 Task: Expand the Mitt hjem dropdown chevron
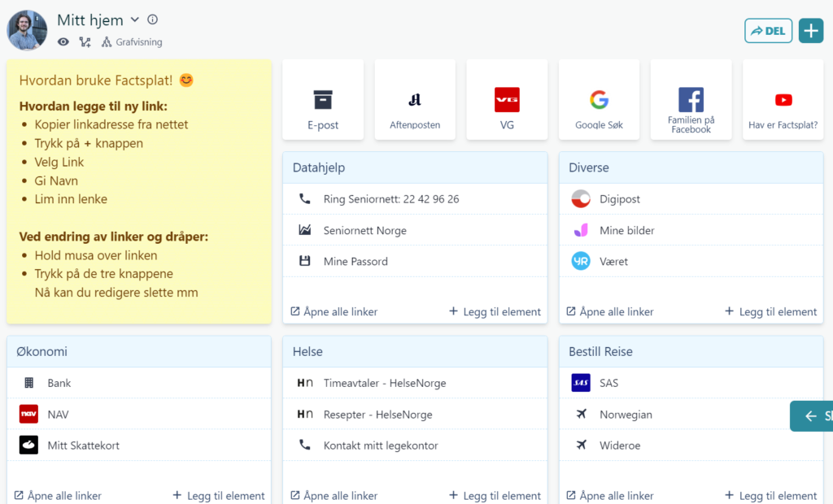point(135,20)
